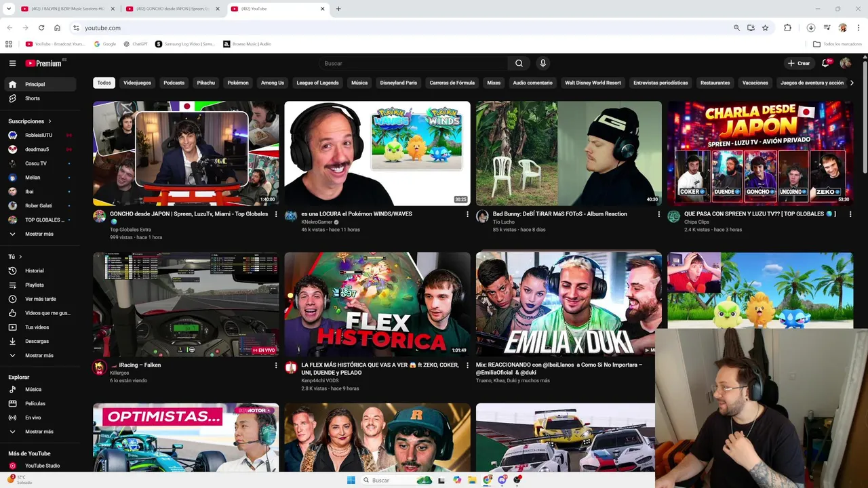The width and height of the screenshot is (868, 488).
Task: Open options menu for GONCHO desde JAPON video
Action: coord(276,214)
